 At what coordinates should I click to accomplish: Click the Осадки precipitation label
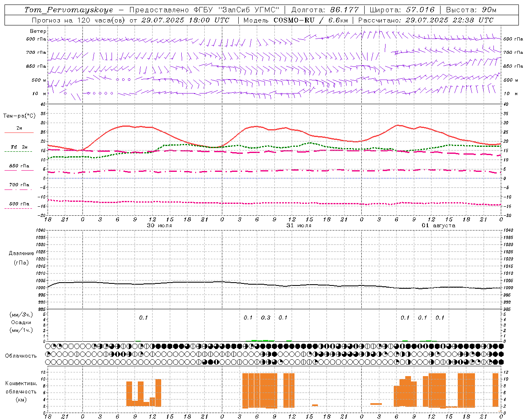point(21,322)
